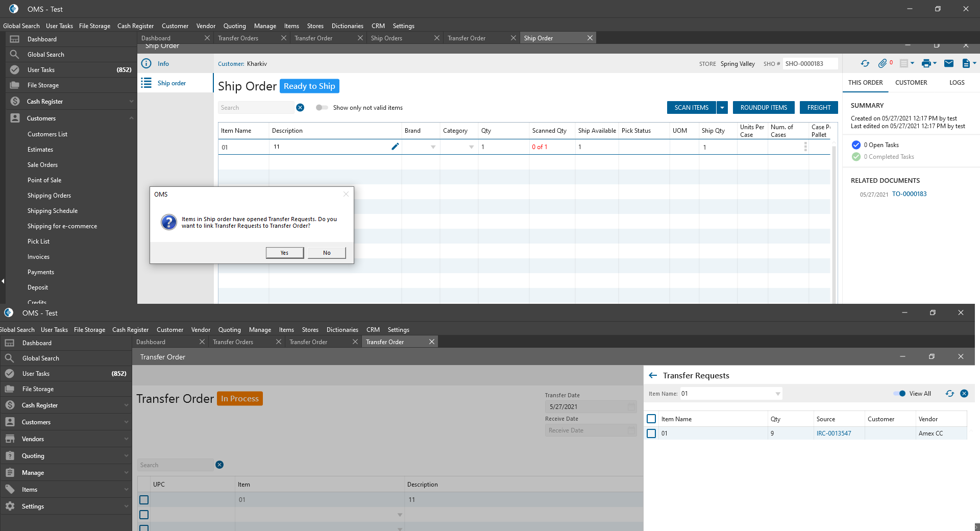Expand the Item Name dropdown in Transfer Requests
The width and height of the screenshot is (980, 531).
(777, 394)
